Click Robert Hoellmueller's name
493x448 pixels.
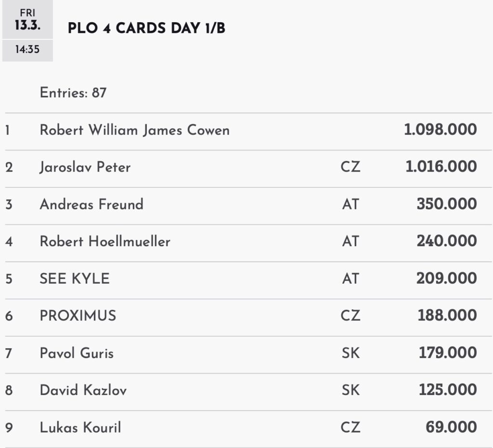pyautogui.click(x=105, y=241)
